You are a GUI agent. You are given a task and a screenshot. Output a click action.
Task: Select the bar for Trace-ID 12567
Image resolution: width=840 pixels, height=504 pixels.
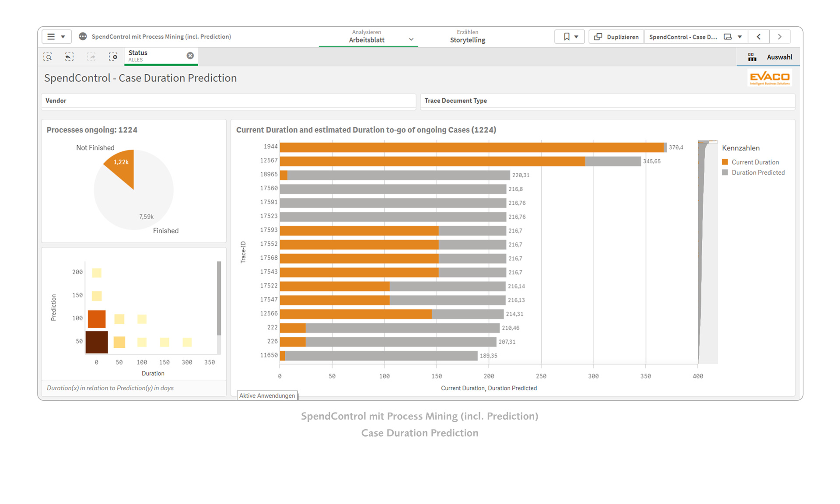coord(460,161)
